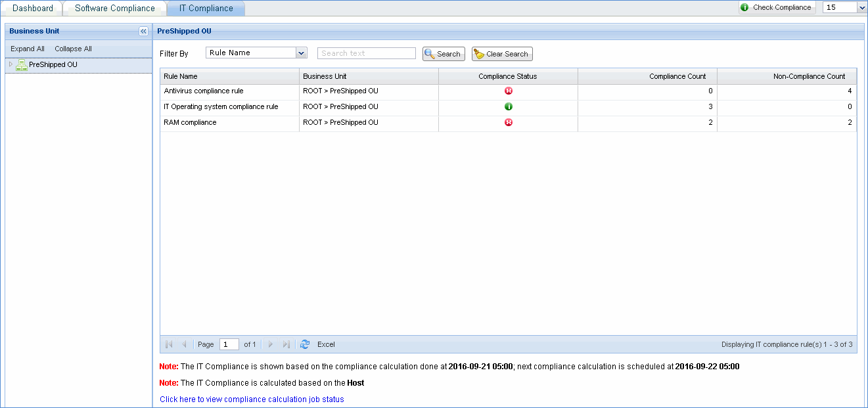Image resolution: width=868 pixels, height=408 pixels.
Task: Go to the first page arrow
Action: [169, 344]
